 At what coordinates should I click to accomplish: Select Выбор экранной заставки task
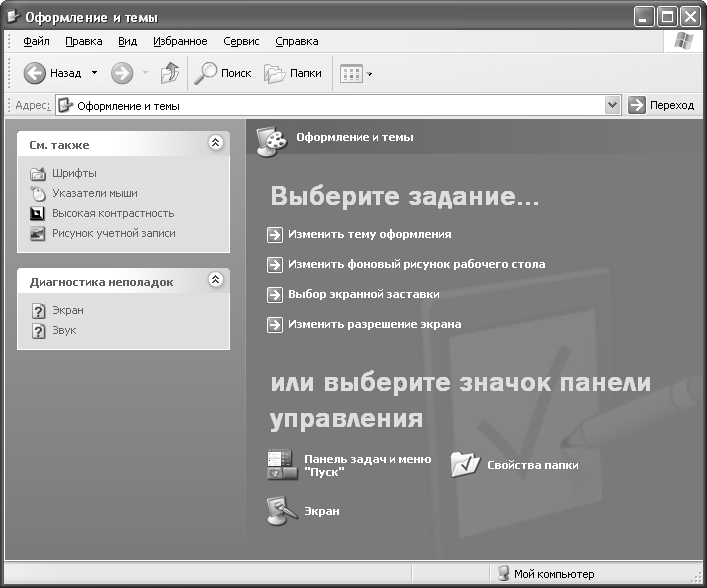pos(364,294)
